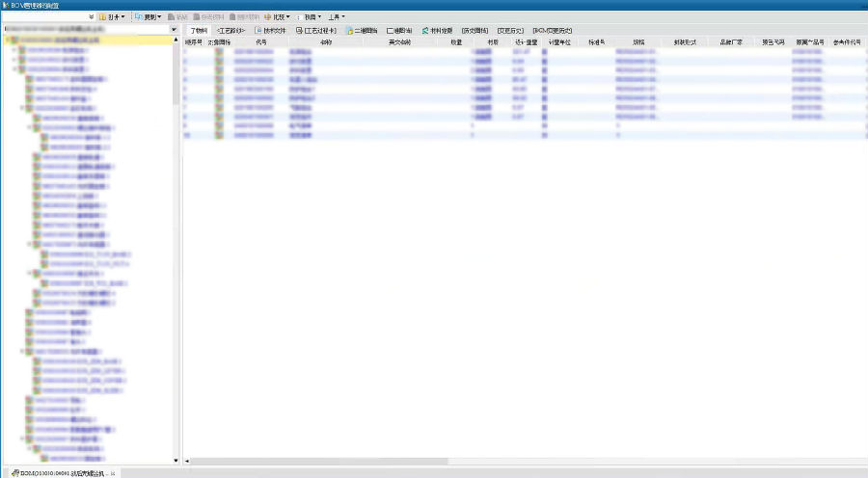Image resolution: width=868 pixels, height=478 pixels.
Task: Click the icon on the [工艺过程卡] tab
Action: tap(300, 31)
